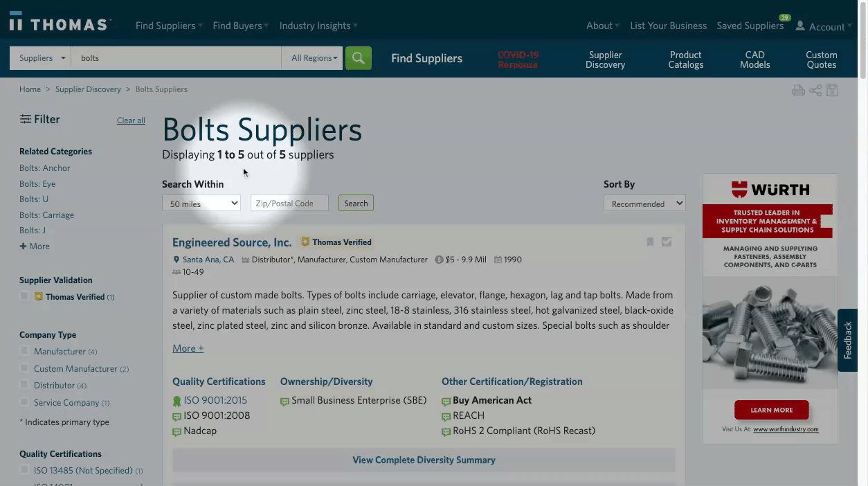Click the green search magnifier button
868x486 pixels.
click(x=358, y=58)
